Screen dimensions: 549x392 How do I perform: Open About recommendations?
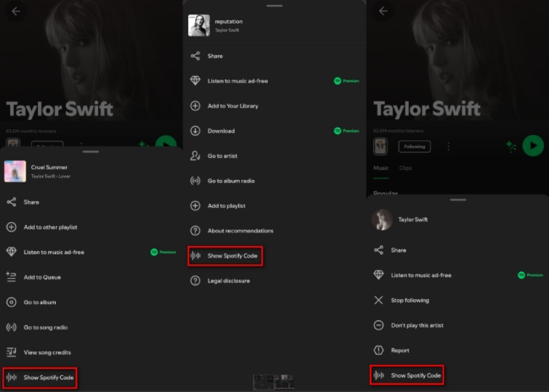(x=274, y=231)
